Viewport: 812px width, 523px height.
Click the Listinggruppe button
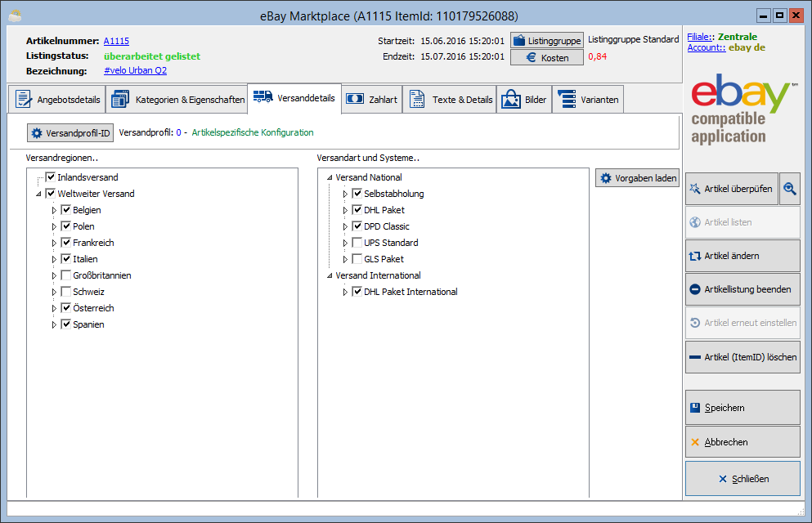point(547,40)
